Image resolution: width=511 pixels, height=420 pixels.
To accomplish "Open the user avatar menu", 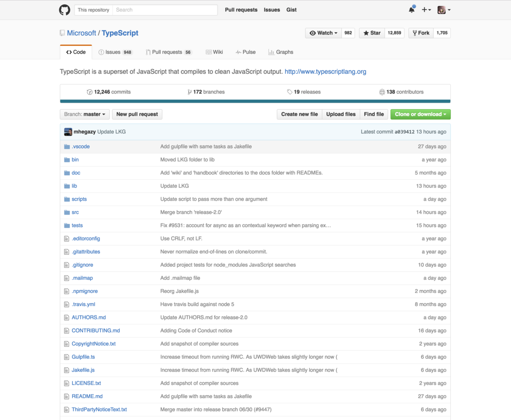I will coord(444,10).
